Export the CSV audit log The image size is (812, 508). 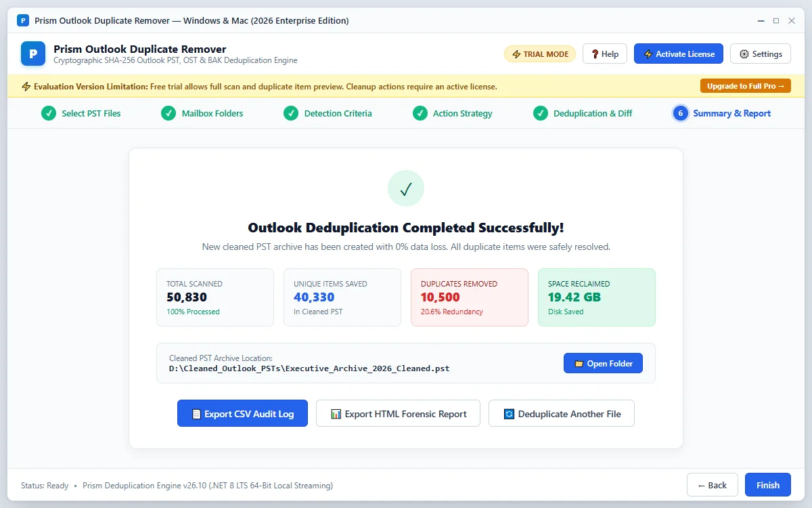coord(242,413)
